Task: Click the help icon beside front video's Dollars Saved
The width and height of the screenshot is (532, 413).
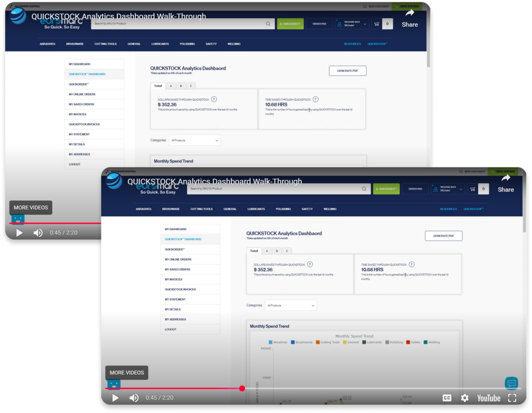Action: pos(310,264)
